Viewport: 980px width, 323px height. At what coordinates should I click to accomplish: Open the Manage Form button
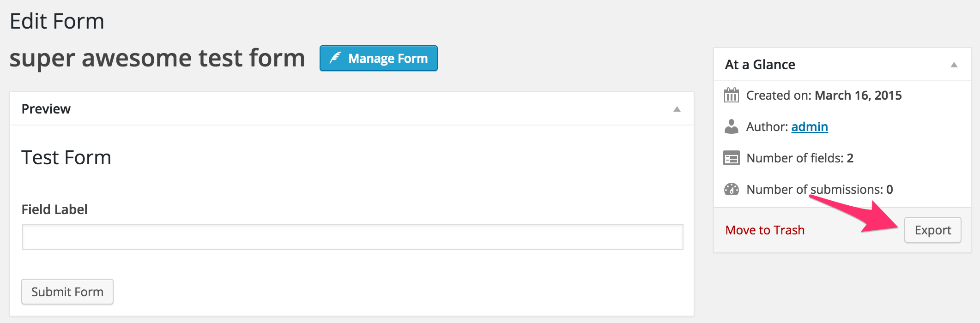tap(379, 58)
